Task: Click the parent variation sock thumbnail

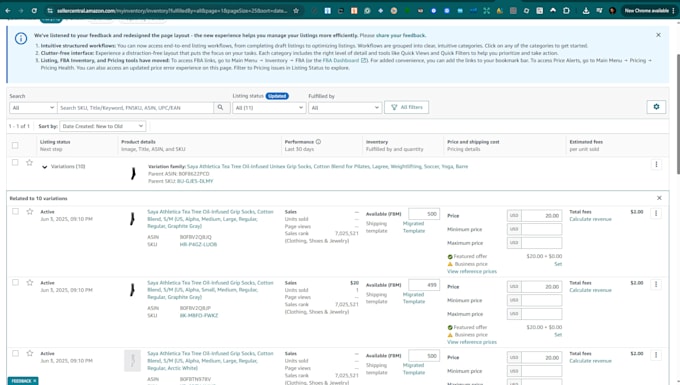Action: [133, 173]
